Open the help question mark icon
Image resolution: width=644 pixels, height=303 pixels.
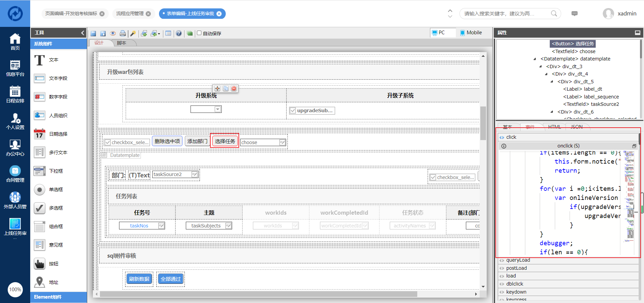coord(179,33)
